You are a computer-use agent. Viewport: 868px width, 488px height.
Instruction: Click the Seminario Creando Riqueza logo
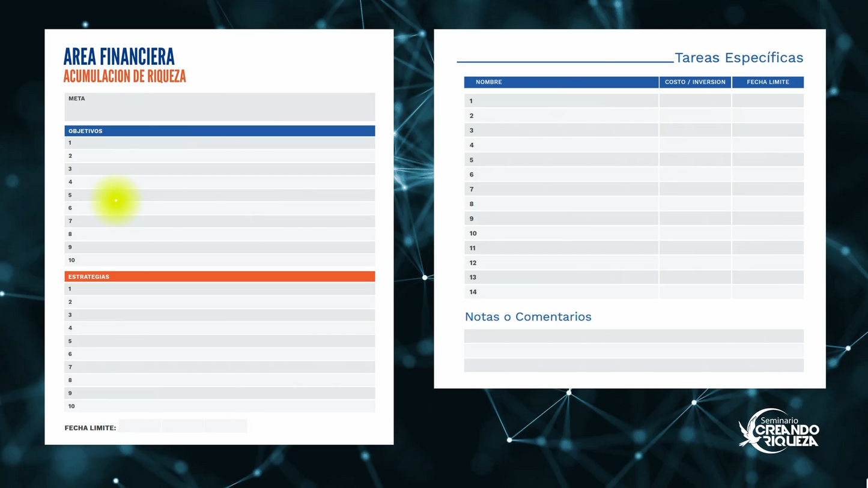779,431
